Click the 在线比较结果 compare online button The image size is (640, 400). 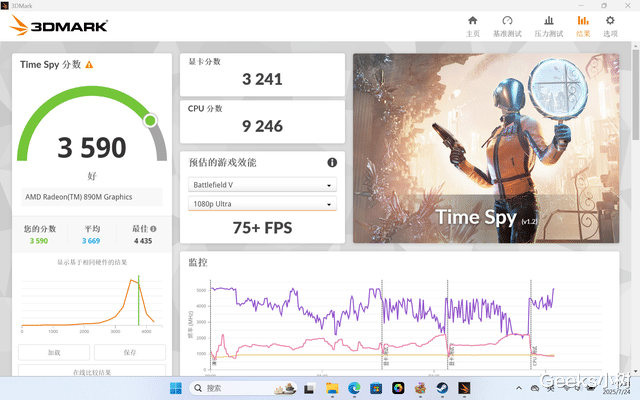(x=92, y=371)
